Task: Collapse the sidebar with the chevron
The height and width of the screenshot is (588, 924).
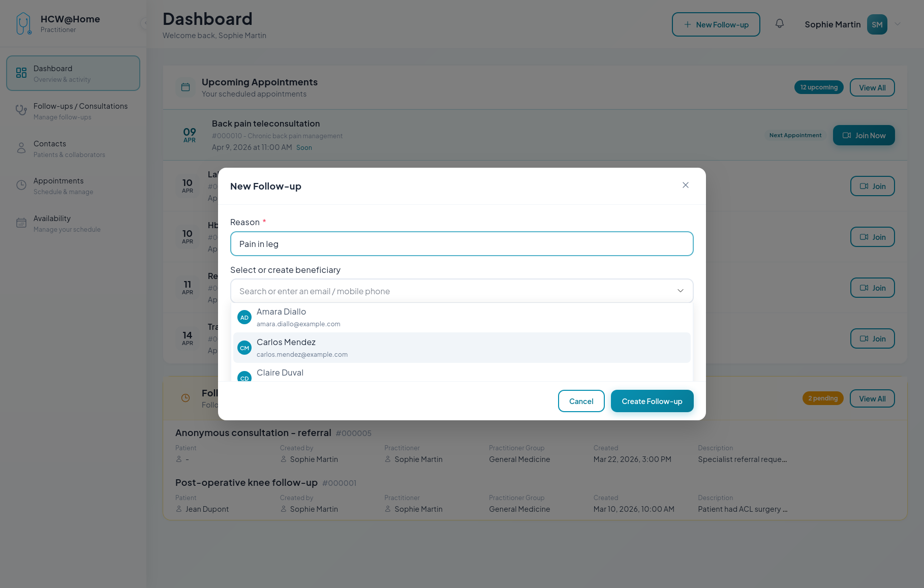Action: pyautogui.click(x=145, y=23)
